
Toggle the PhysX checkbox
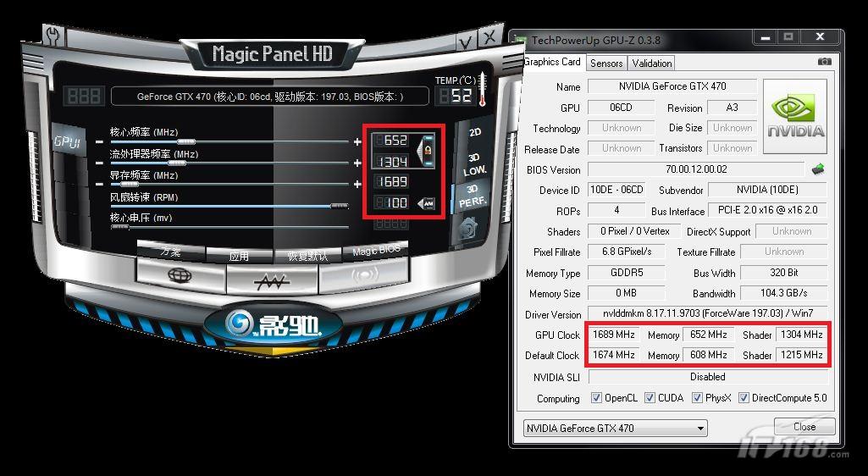tap(697, 398)
